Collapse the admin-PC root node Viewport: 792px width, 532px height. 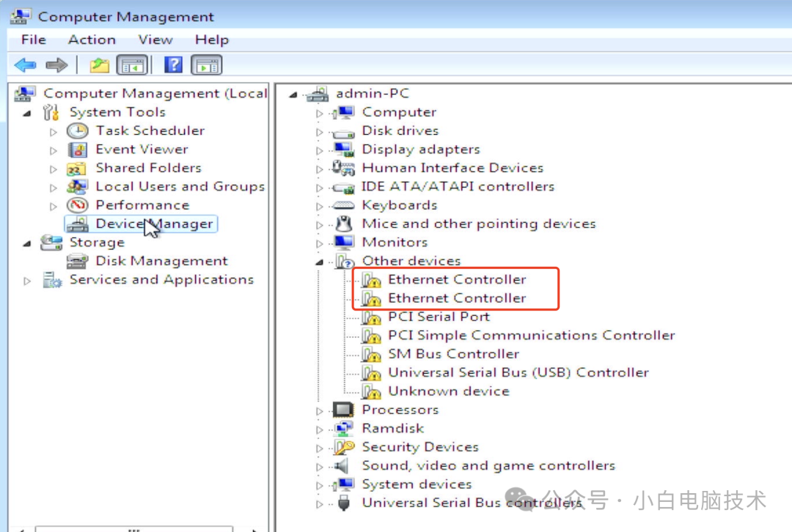293,95
